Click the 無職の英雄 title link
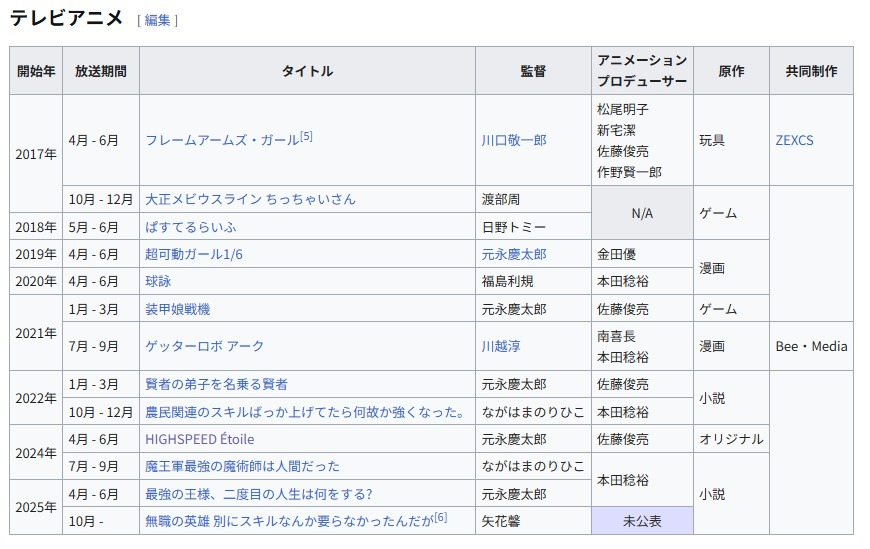This screenshot has height=549, width=870. point(288,521)
